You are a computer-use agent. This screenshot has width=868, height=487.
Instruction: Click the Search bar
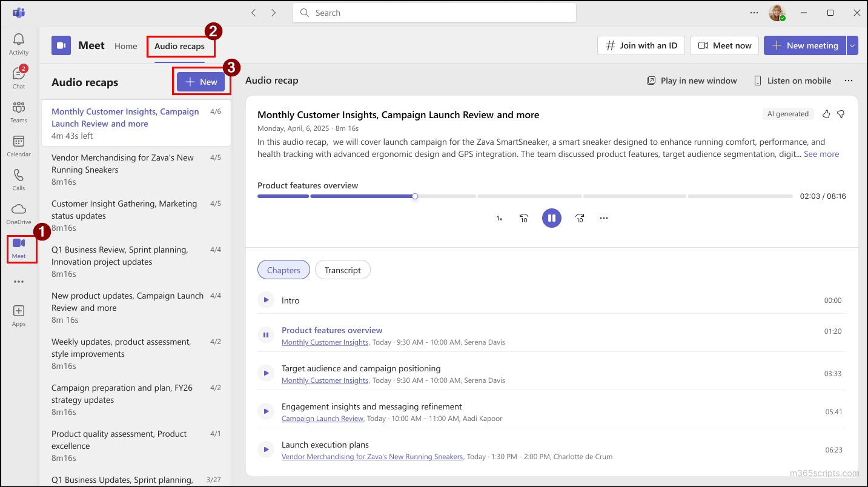[x=434, y=12]
